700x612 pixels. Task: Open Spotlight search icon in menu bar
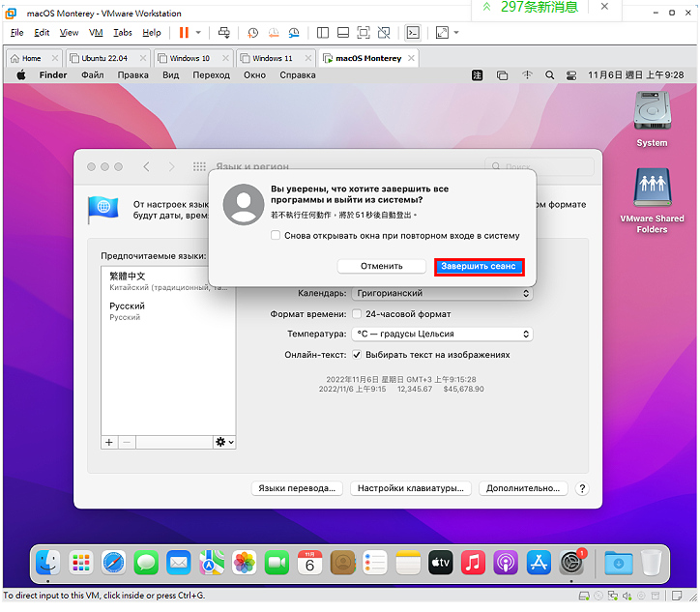[549, 75]
